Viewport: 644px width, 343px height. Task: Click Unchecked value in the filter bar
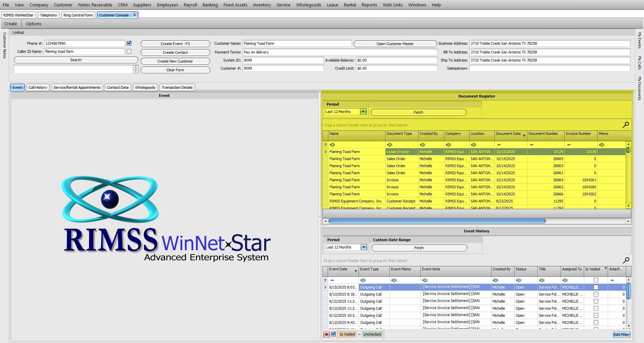(x=372, y=334)
